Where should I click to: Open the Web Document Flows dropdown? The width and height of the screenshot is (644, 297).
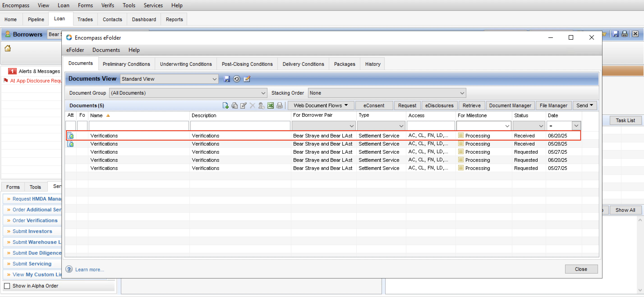point(321,105)
